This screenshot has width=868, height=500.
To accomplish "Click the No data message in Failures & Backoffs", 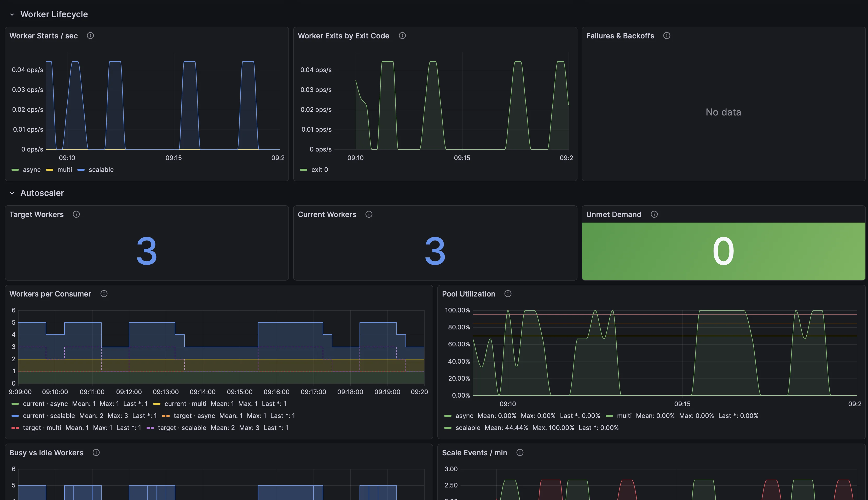I will point(724,112).
